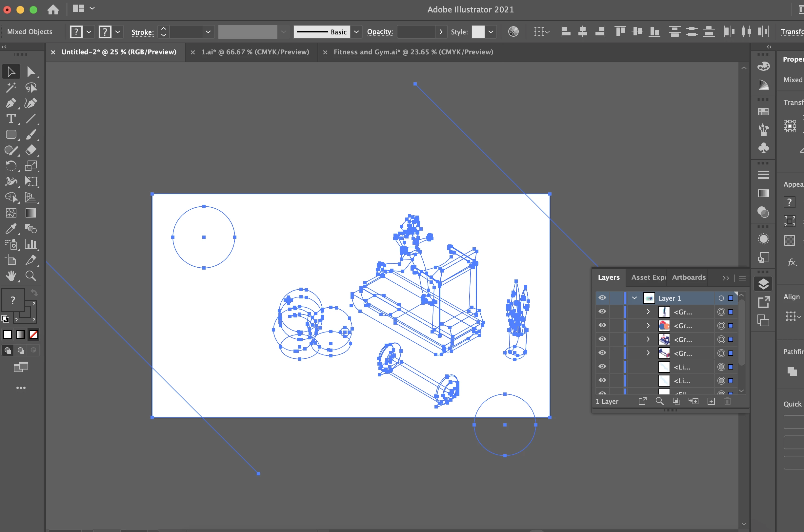This screenshot has width=804, height=532.
Task: Choose the Magic Wand tool
Action: tap(11, 87)
